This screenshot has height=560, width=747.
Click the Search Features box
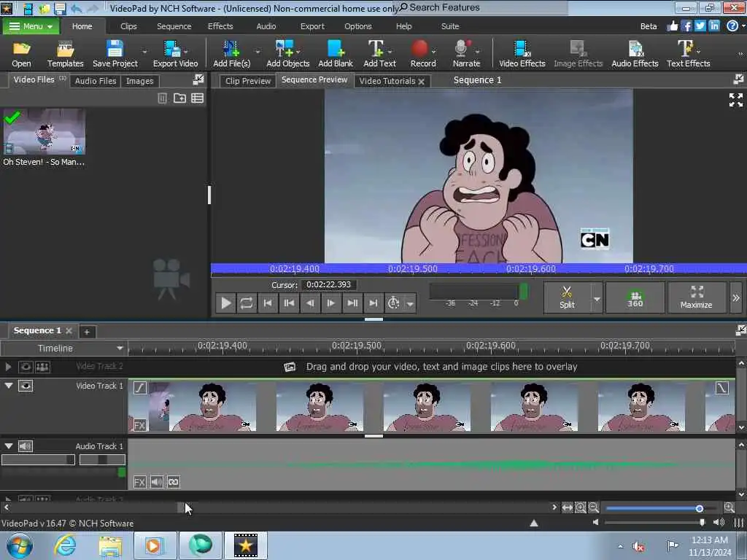481,7
